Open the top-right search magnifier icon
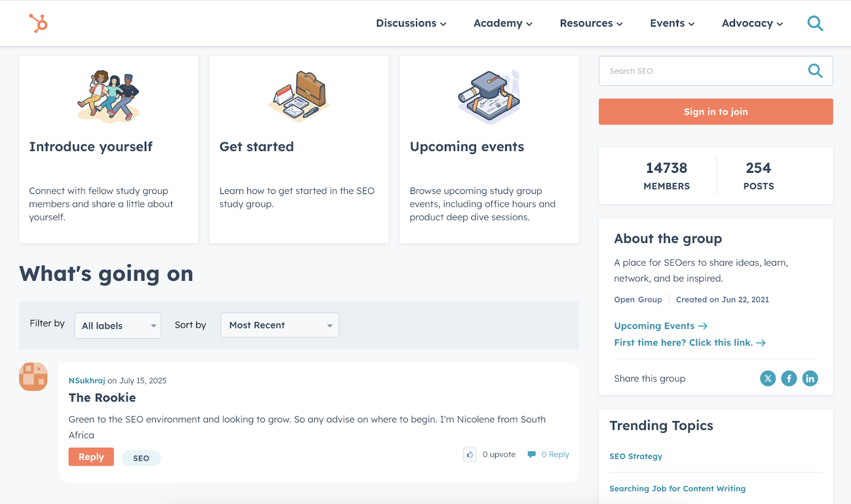The width and height of the screenshot is (851, 504). pos(815,23)
